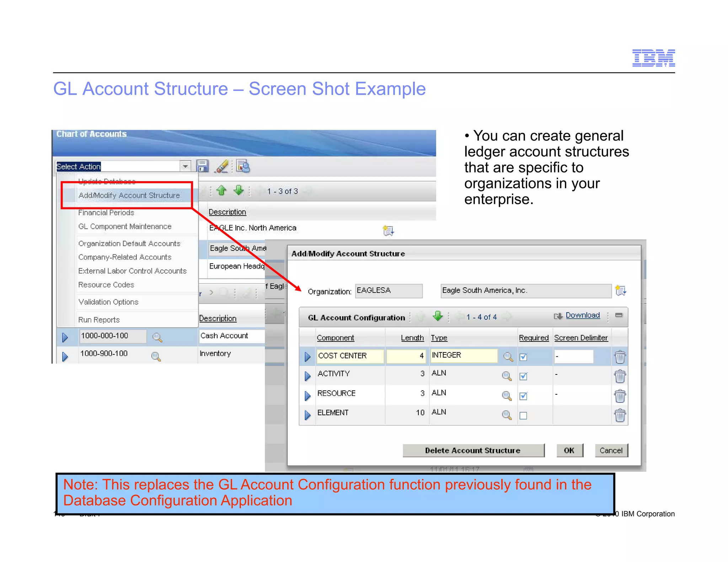Click the Length field showing 4
Image resolution: width=728 pixels, height=562 pixels.
tap(406, 356)
